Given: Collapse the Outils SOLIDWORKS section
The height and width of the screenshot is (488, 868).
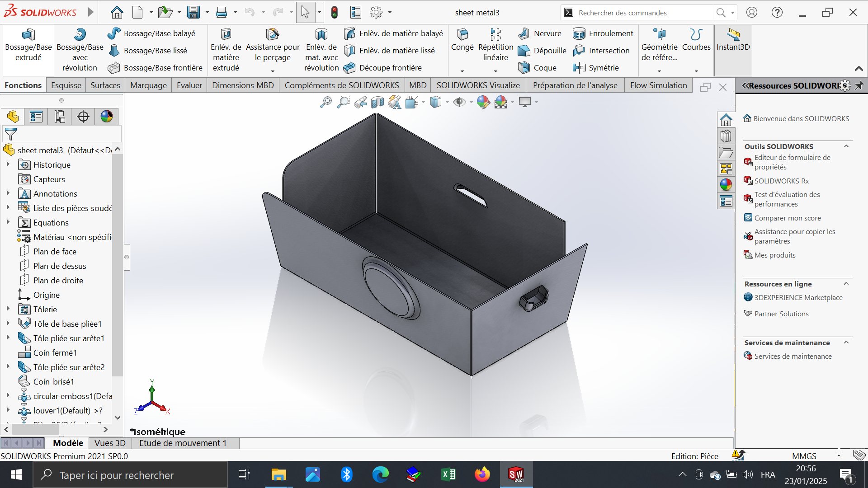Looking at the screenshot, I should (x=846, y=146).
